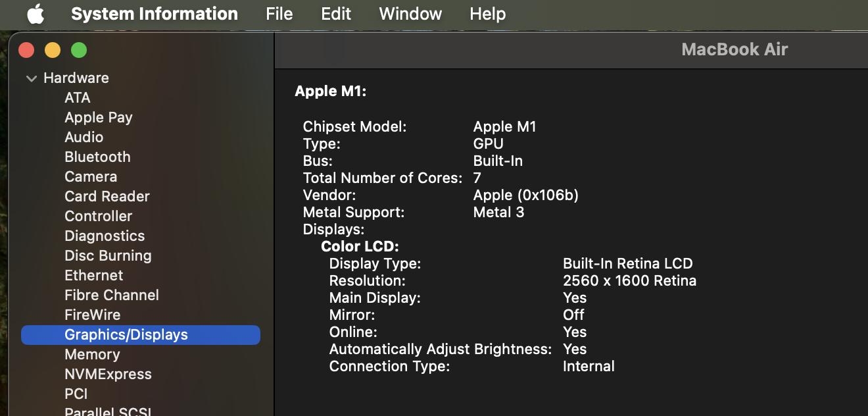Click the System Information app menu
This screenshot has width=868, height=416.
(x=154, y=14)
